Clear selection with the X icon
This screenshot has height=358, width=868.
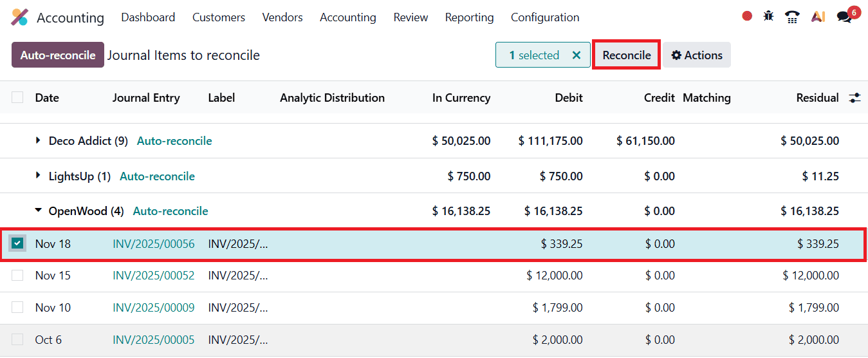pos(577,55)
